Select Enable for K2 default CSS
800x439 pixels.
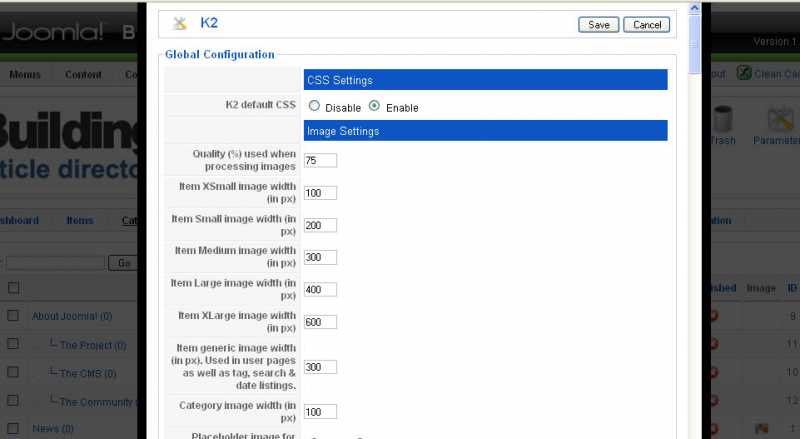374,106
